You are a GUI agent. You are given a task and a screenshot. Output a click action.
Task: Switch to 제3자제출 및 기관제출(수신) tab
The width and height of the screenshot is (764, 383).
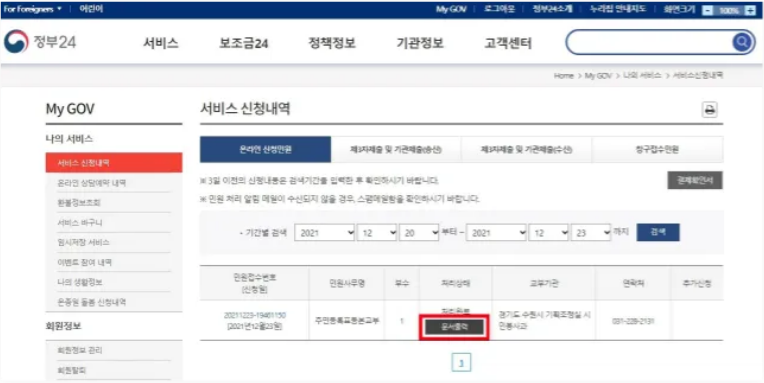[526, 150]
